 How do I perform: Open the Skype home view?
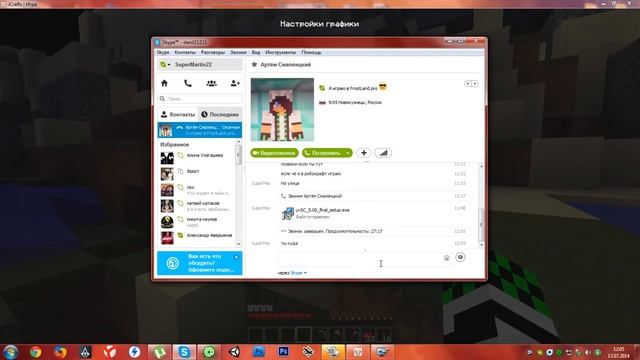tap(164, 83)
